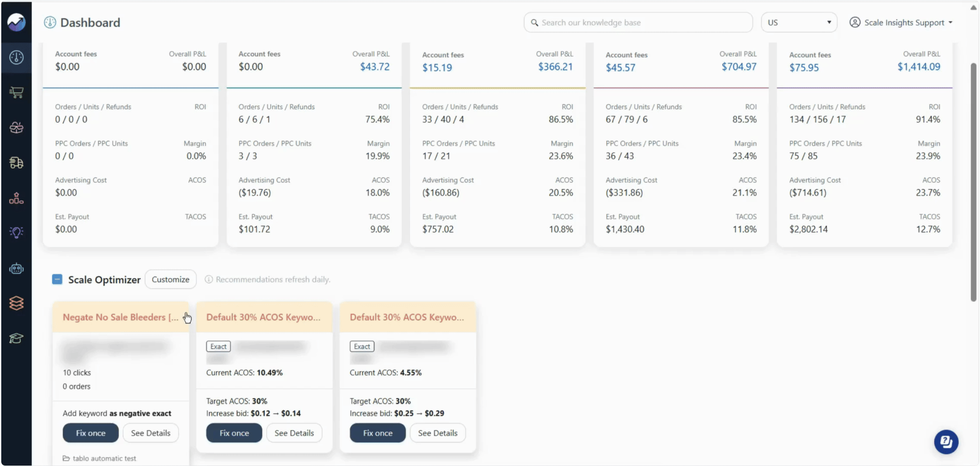
Task: Open the lightbulb insights sidebar icon
Action: [16, 233]
